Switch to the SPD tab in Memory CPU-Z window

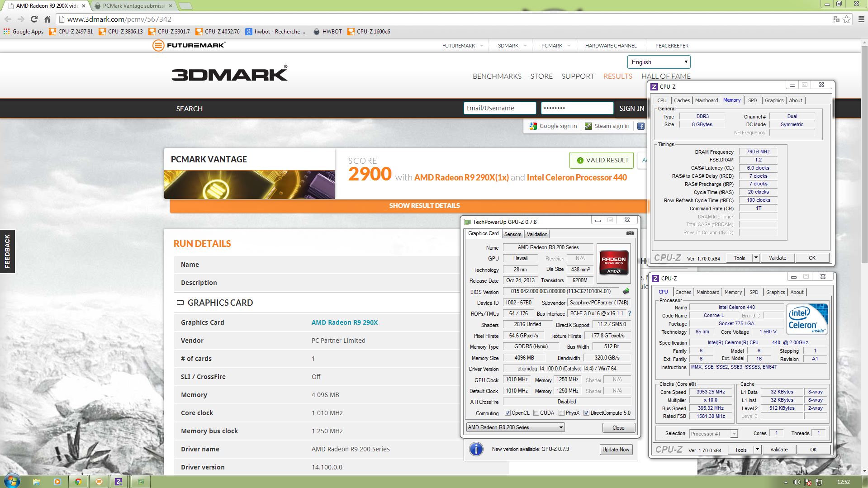pyautogui.click(x=752, y=100)
